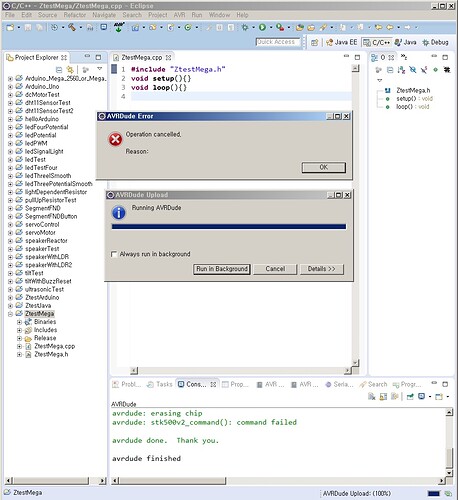Viewport: 458px width, 500px height.
Task: Click the AVRDude upload progress bar
Action: coord(229,227)
